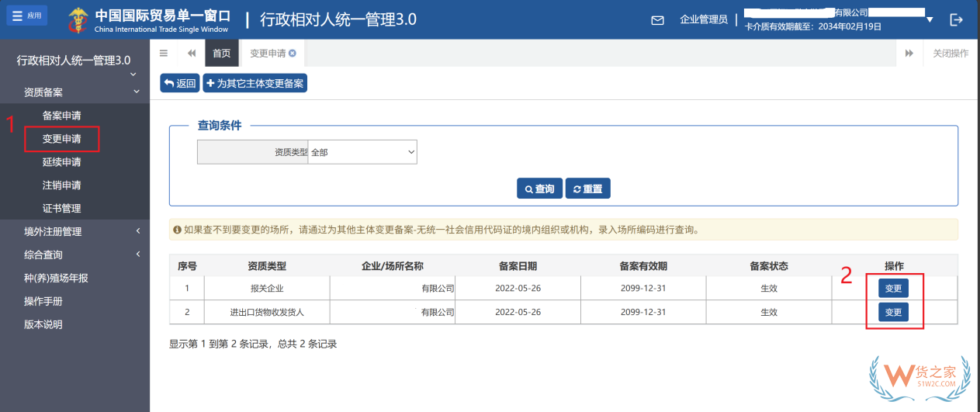Click the 企业/场所名称 column header

pos(393,266)
